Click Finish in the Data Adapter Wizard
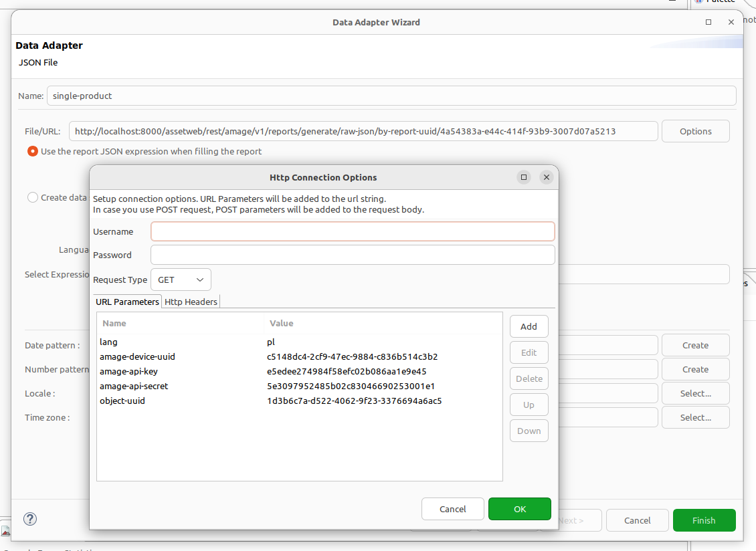The height and width of the screenshot is (551, 756). tap(704, 520)
